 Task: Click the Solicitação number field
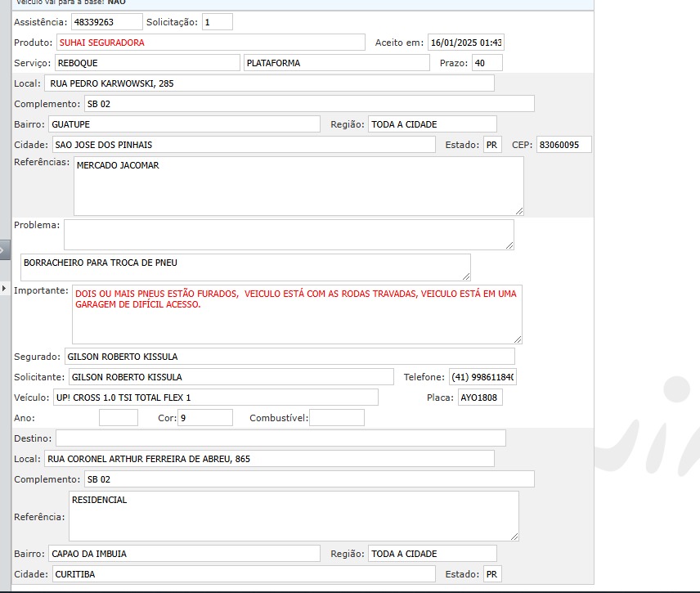click(218, 22)
